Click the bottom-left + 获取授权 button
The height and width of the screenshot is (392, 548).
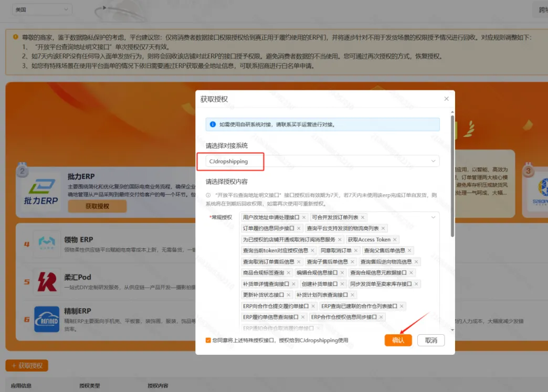click(27, 365)
